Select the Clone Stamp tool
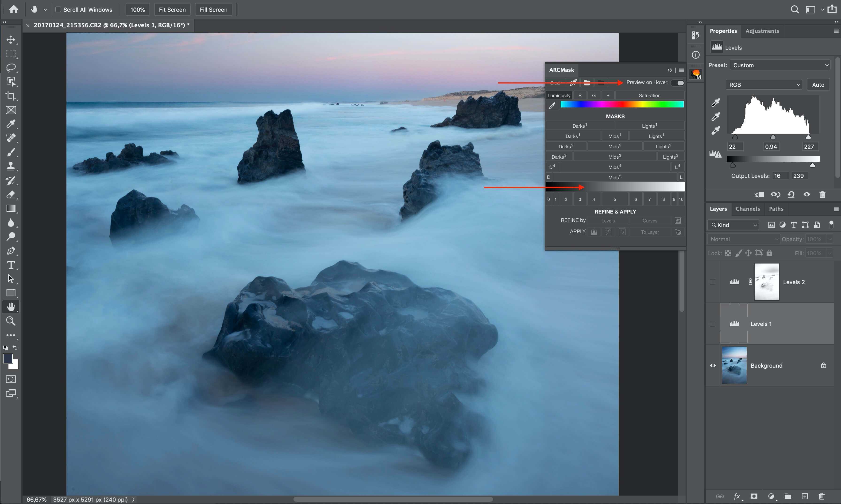Image resolution: width=841 pixels, height=504 pixels. [x=11, y=166]
